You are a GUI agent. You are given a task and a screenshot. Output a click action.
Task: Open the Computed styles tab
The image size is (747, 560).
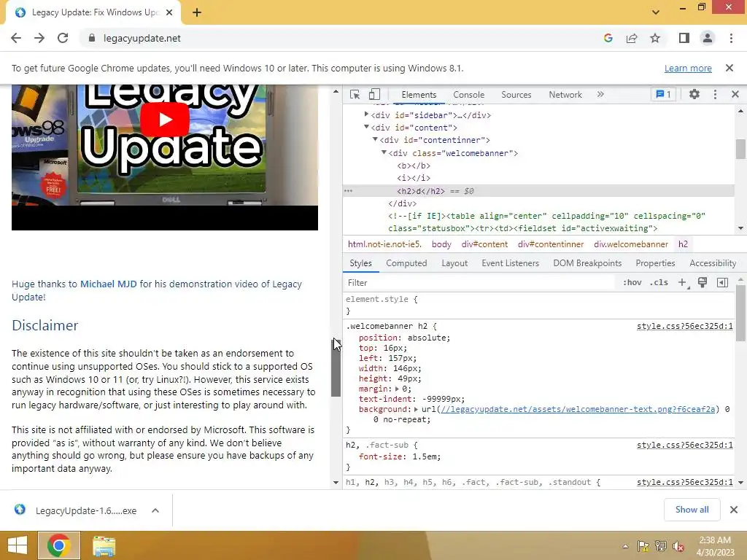(406, 262)
